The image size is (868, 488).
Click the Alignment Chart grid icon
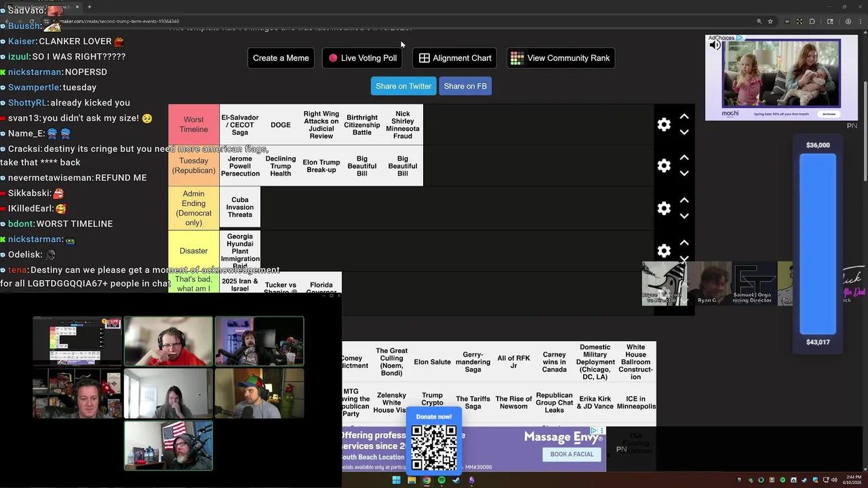[x=425, y=58]
